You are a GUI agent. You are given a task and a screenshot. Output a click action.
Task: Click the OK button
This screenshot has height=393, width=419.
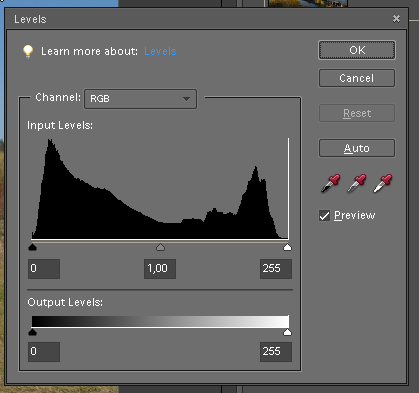(357, 50)
